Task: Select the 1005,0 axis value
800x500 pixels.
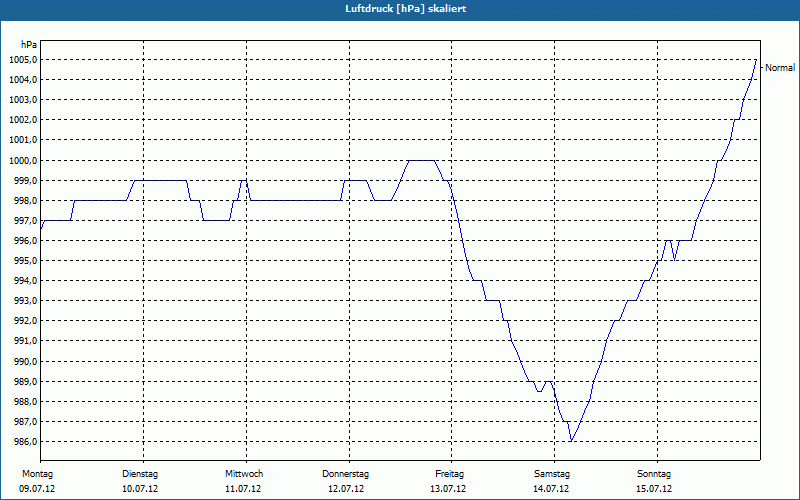Action: coord(23,60)
